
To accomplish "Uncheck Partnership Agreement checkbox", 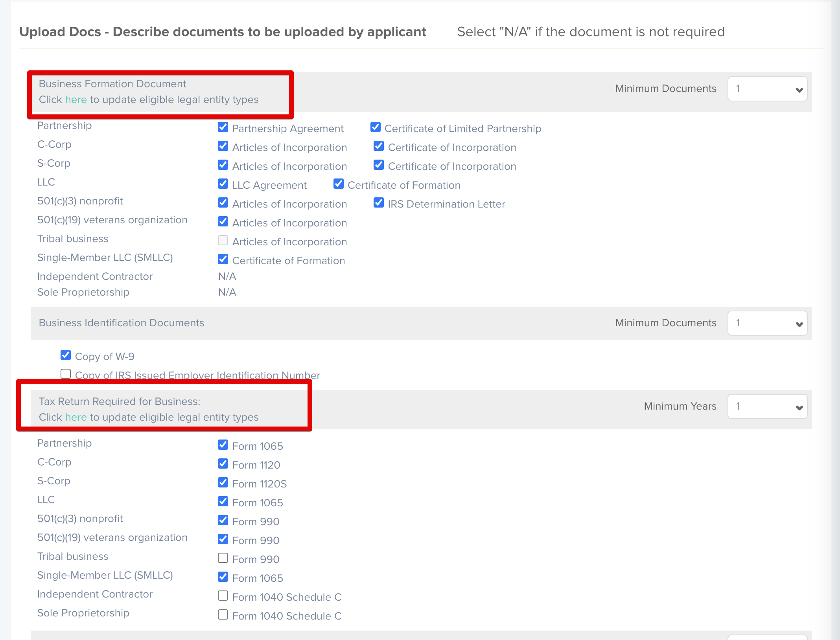I will click(x=223, y=127).
